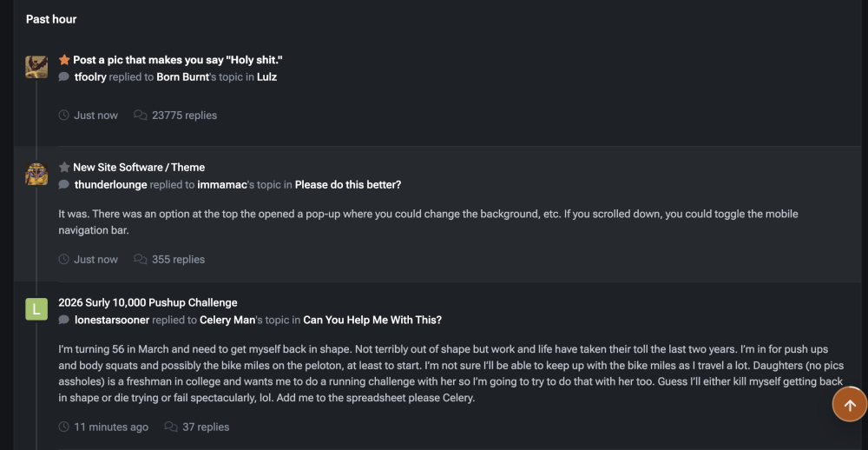
Task: Open thunderlounge's avatar thumbnail
Action: tap(36, 174)
